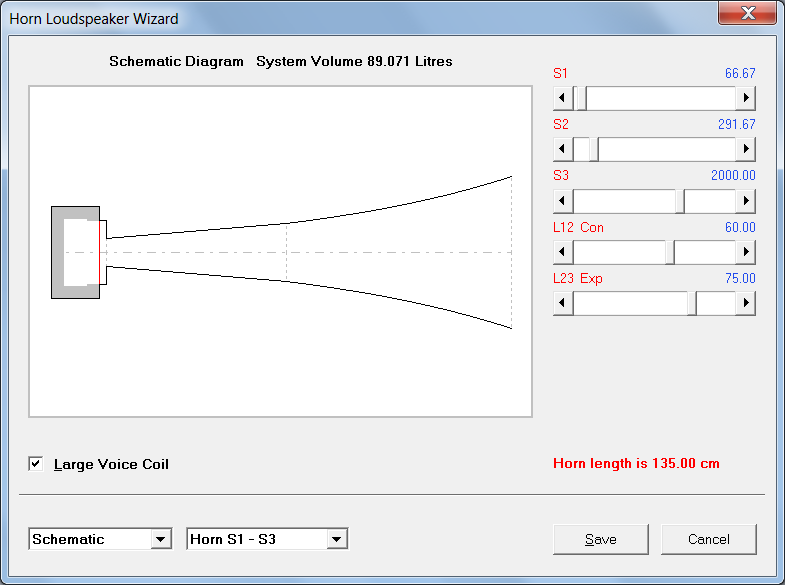Click the Cancel button
This screenshot has width=785, height=585.
(708, 539)
